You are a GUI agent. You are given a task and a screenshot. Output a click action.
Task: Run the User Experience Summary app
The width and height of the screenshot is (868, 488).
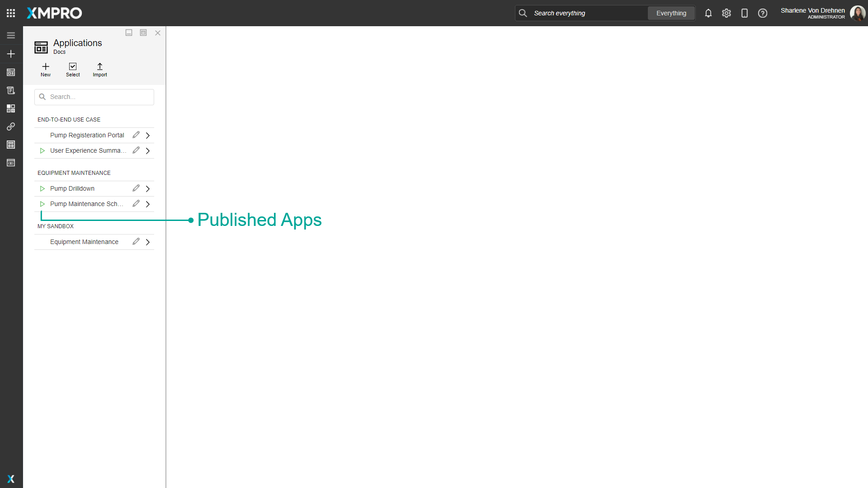coord(42,150)
